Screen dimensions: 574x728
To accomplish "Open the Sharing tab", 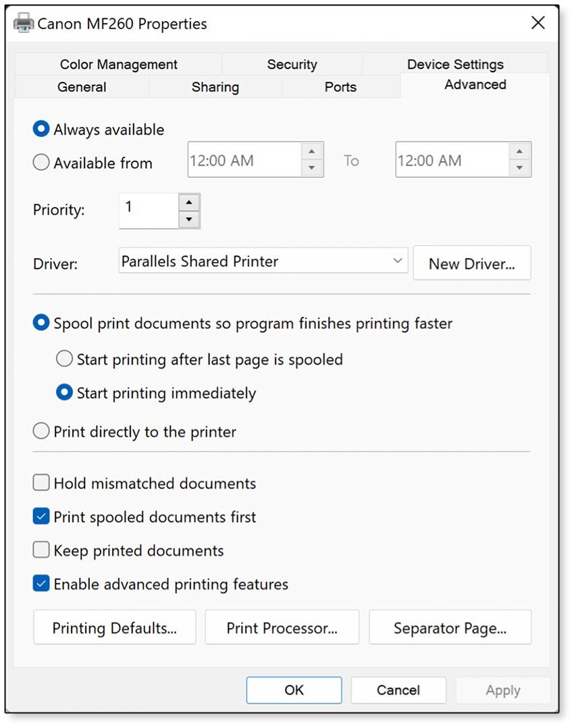I will point(215,86).
